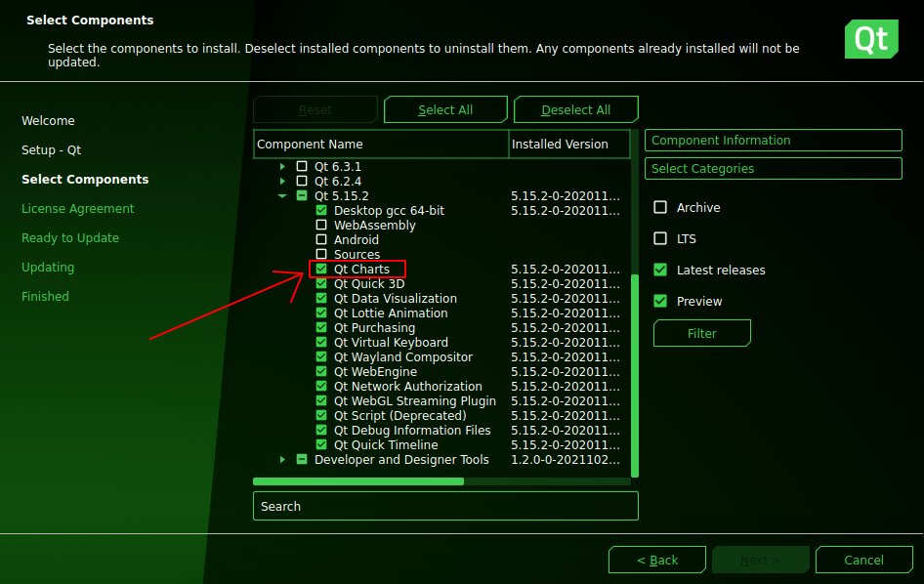Viewport: 924px width, 584px height.
Task: Uncheck Desktop gcc 64-bit component
Action: pyautogui.click(x=321, y=210)
